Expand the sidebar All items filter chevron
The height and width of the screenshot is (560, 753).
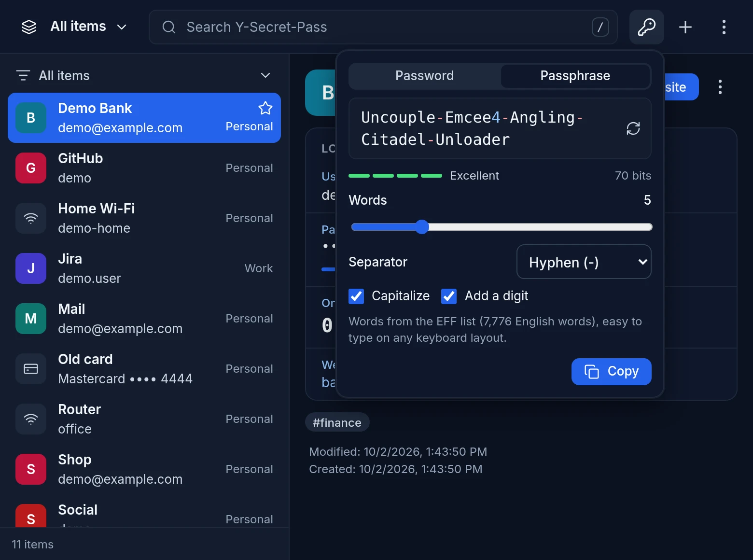coord(265,75)
